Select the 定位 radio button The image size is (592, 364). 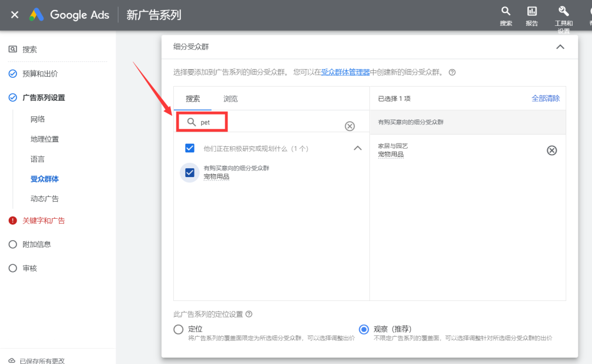[179, 329]
